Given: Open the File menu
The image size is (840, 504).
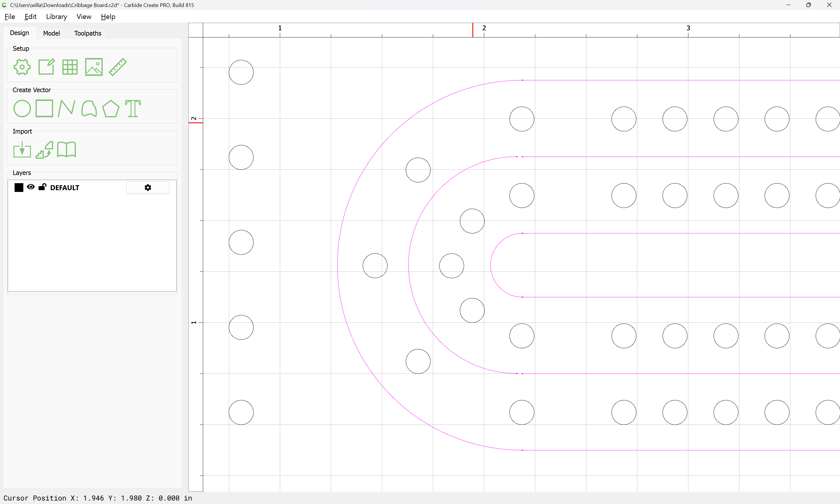Looking at the screenshot, I should click(10, 17).
